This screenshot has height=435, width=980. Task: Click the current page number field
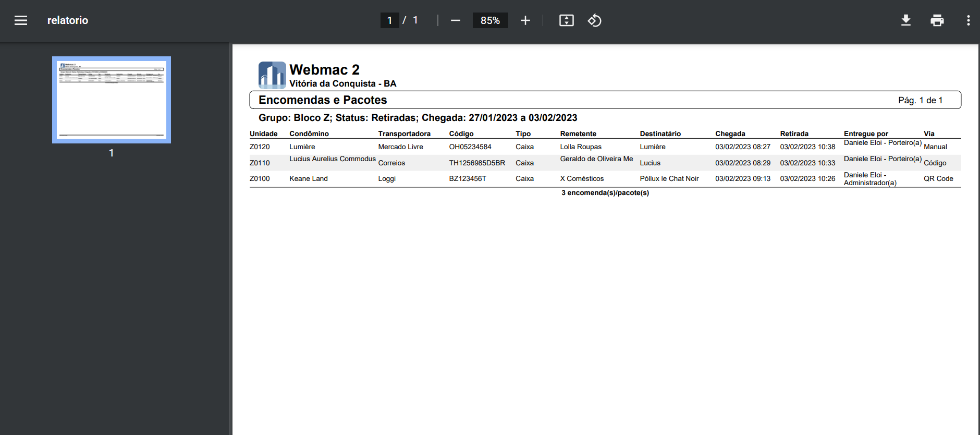pyautogui.click(x=389, y=20)
